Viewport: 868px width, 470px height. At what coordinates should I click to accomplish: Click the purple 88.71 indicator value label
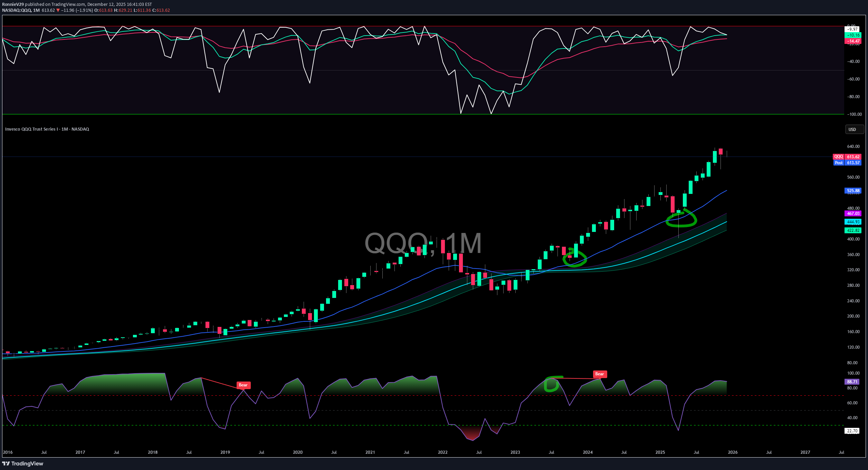[852, 382]
